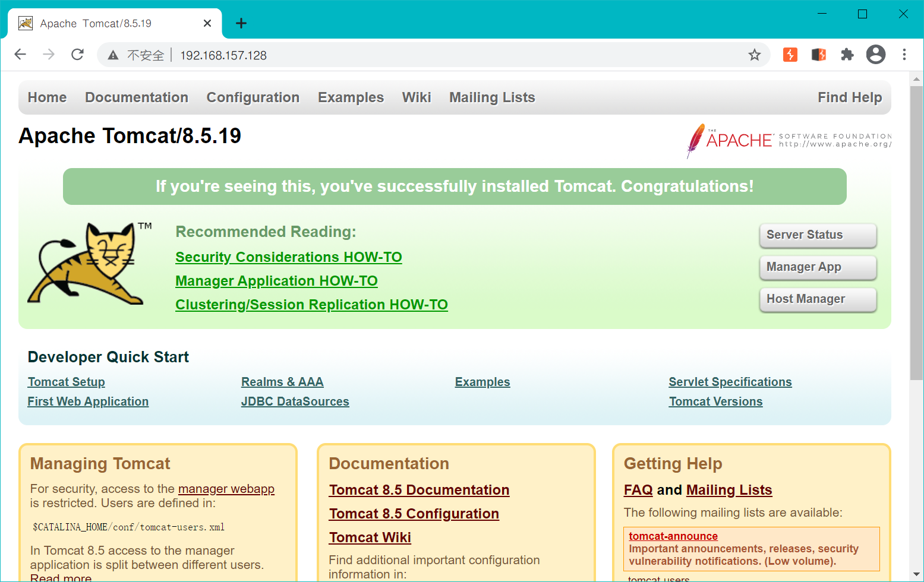
Task: Open the orange lightning extension icon
Action: (790, 55)
